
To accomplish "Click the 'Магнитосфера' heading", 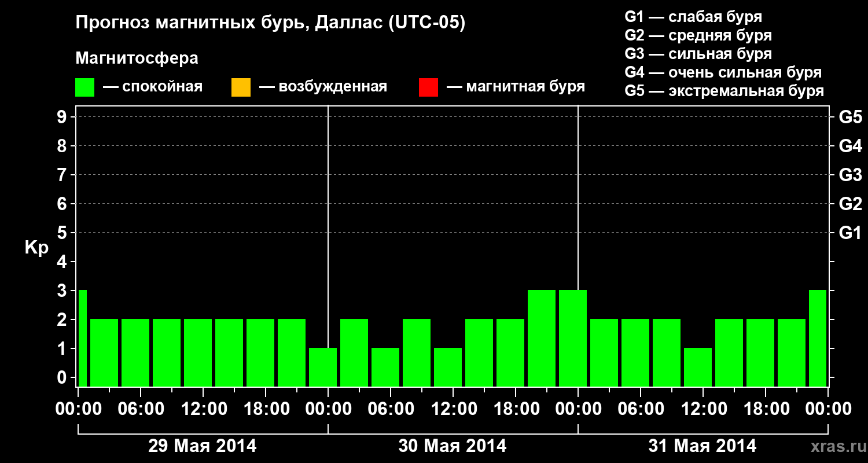I will coord(137,58).
